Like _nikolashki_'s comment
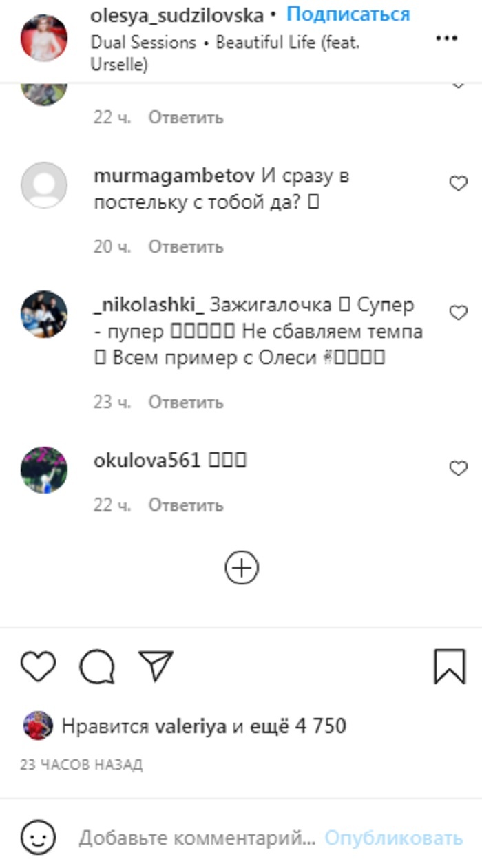Image resolution: width=482 pixels, height=868 pixels. pyautogui.click(x=458, y=313)
